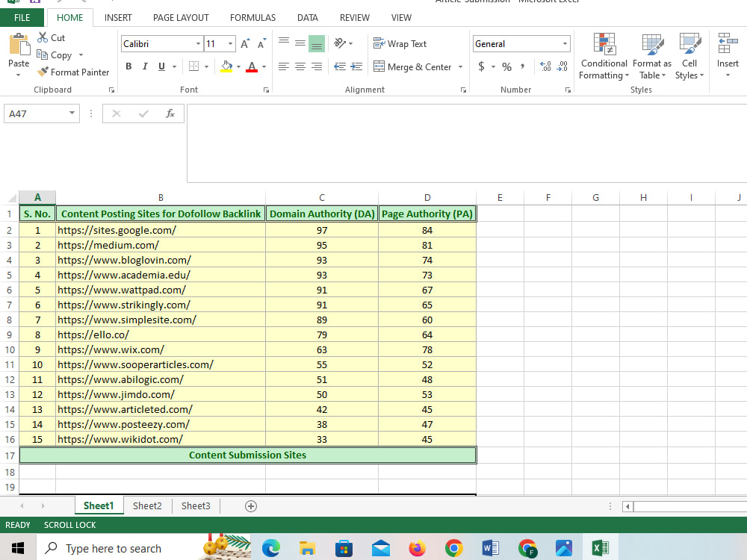The image size is (747, 560).
Task: Toggle Italic formatting
Action: click(145, 66)
